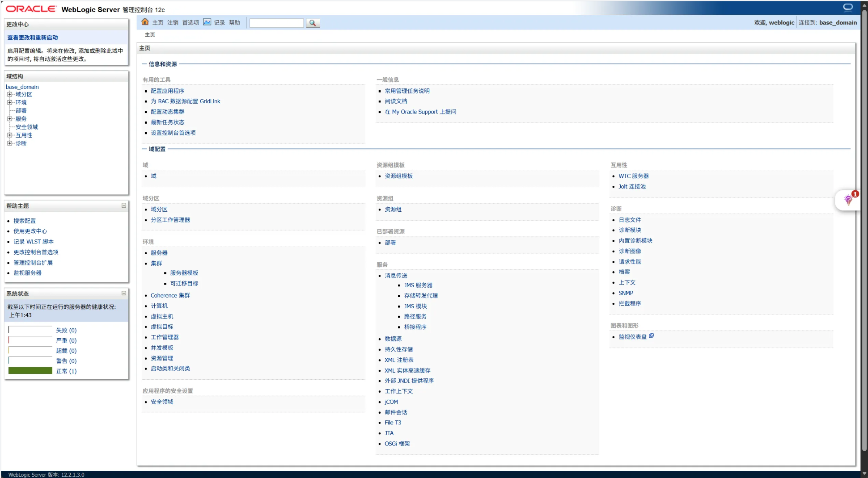Click the magnifier search button

313,23
